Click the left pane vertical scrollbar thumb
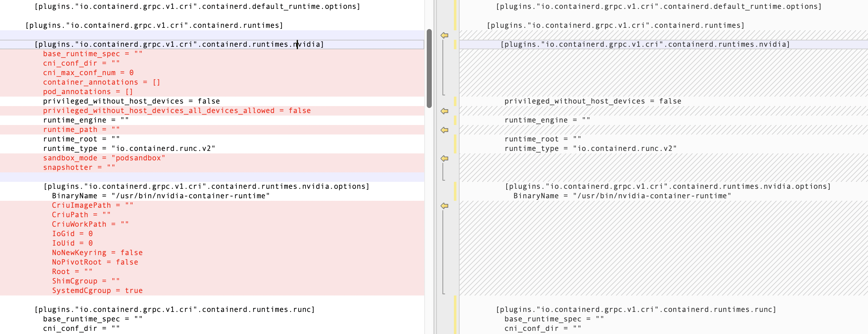 coord(429,69)
